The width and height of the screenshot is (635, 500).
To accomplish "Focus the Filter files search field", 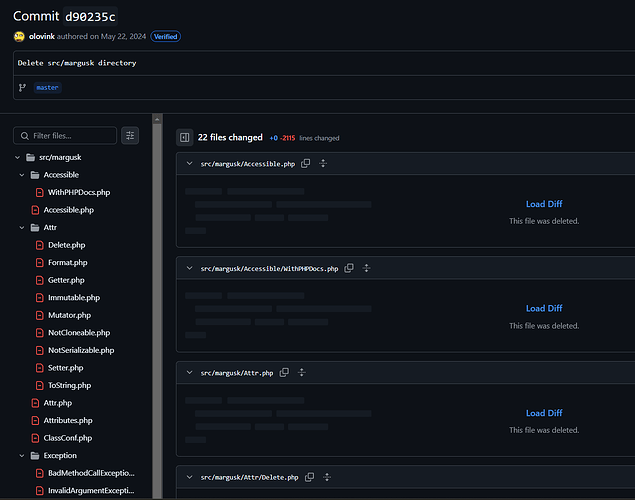I will [72, 135].
